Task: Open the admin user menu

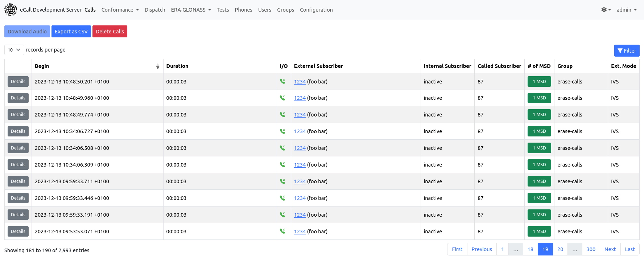Action: (x=626, y=10)
